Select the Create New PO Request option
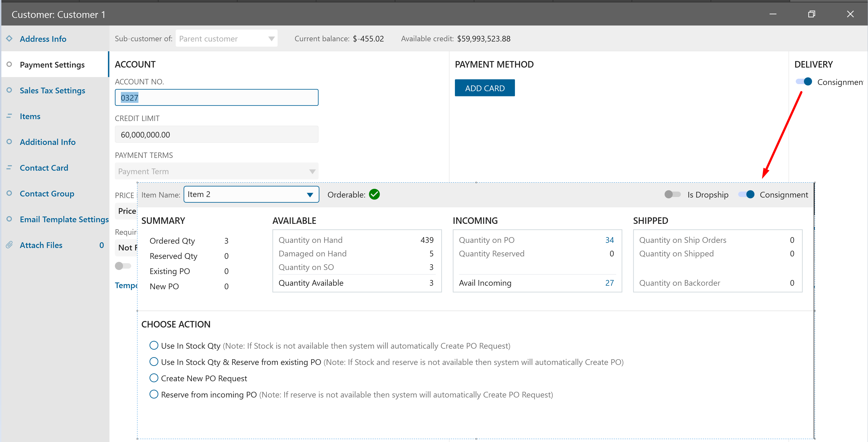Viewport: 868px width, 442px height. click(x=154, y=378)
